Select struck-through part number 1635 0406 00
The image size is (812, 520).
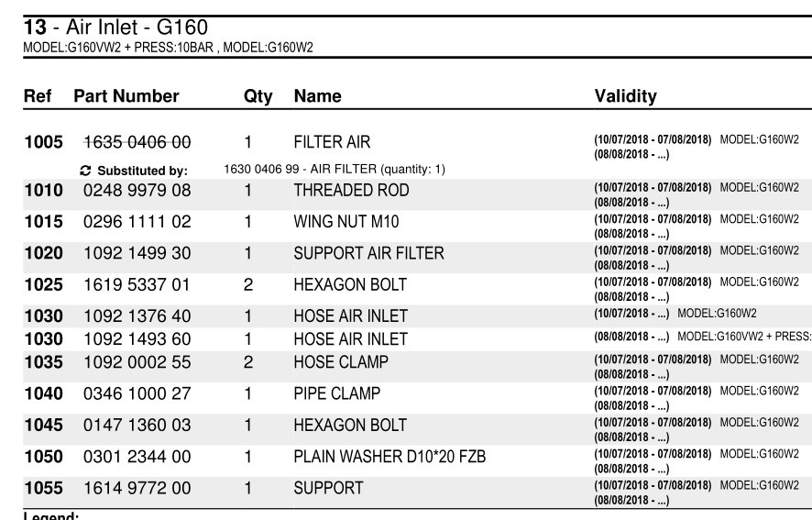(137, 142)
